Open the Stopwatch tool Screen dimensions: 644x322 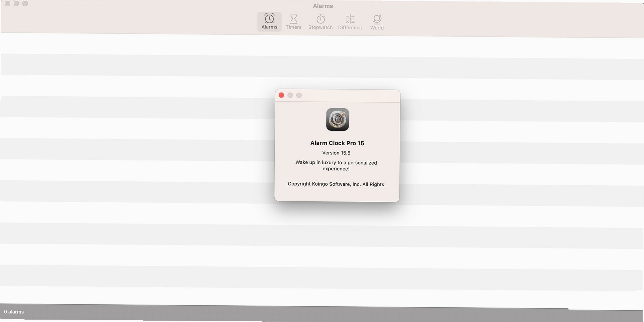tap(320, 22)
